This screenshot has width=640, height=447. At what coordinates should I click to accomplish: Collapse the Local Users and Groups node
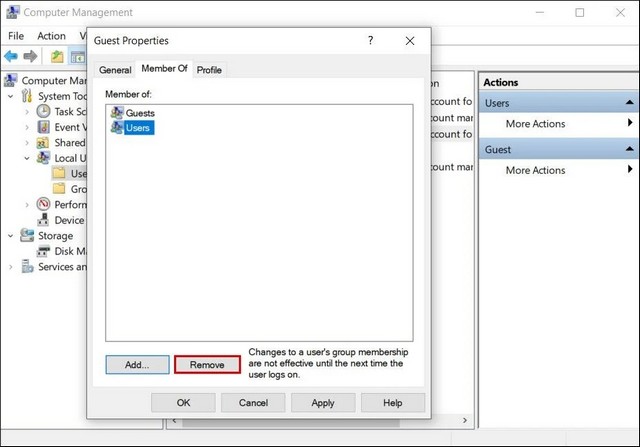coord(27,158)
